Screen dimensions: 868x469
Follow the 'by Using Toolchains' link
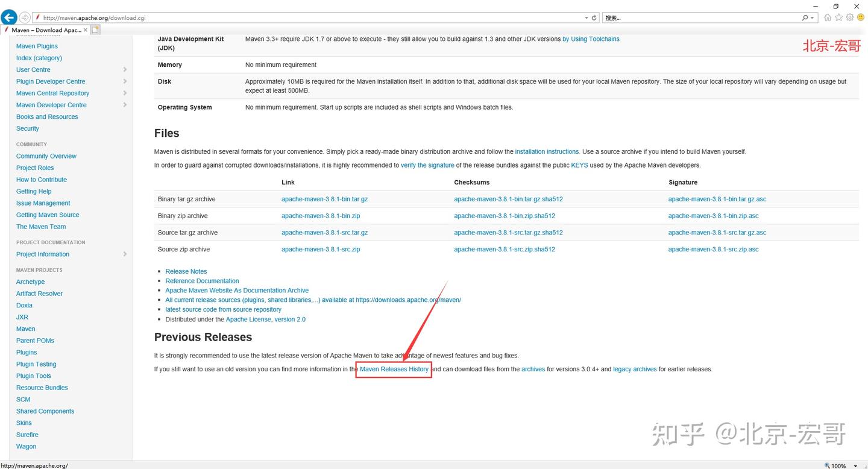[591, 39]
